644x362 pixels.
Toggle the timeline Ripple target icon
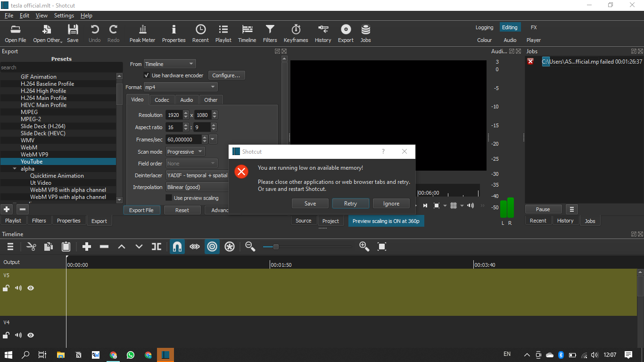212,247
